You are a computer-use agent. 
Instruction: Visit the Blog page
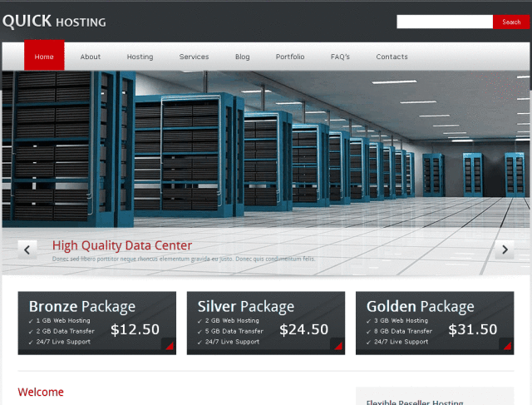pos(242,57)
